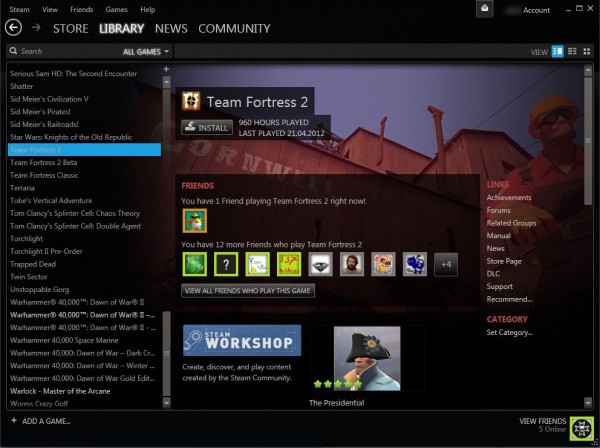The width and height of the screenshot is (600, 448).
Task: Click the plus icon above the games list
Action: click(166, 69)
